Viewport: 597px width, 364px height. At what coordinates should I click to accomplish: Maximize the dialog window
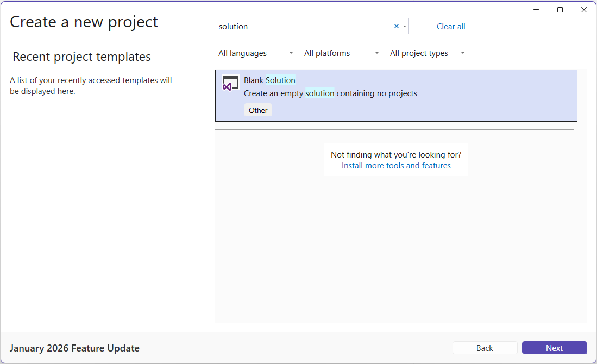[560, 9]
